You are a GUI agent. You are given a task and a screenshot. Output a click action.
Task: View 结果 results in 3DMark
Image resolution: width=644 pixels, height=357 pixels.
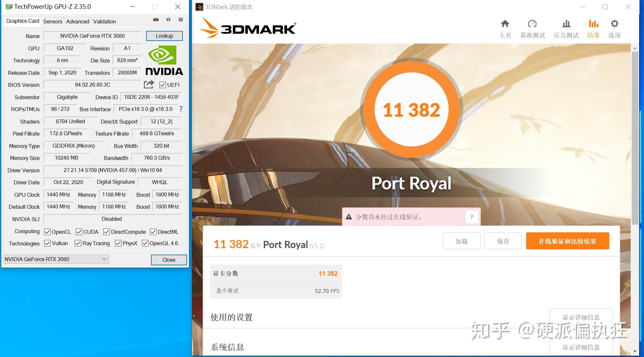coord(593,28)
